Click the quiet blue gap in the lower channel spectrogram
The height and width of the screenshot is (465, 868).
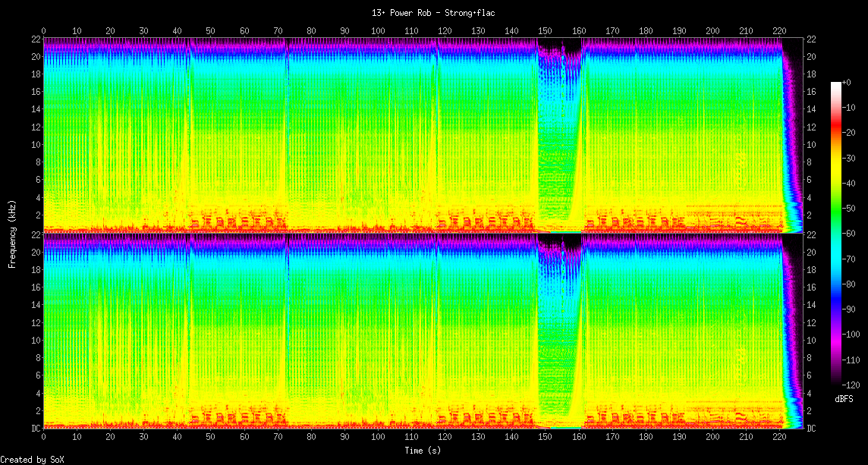[x=558, y=326]
